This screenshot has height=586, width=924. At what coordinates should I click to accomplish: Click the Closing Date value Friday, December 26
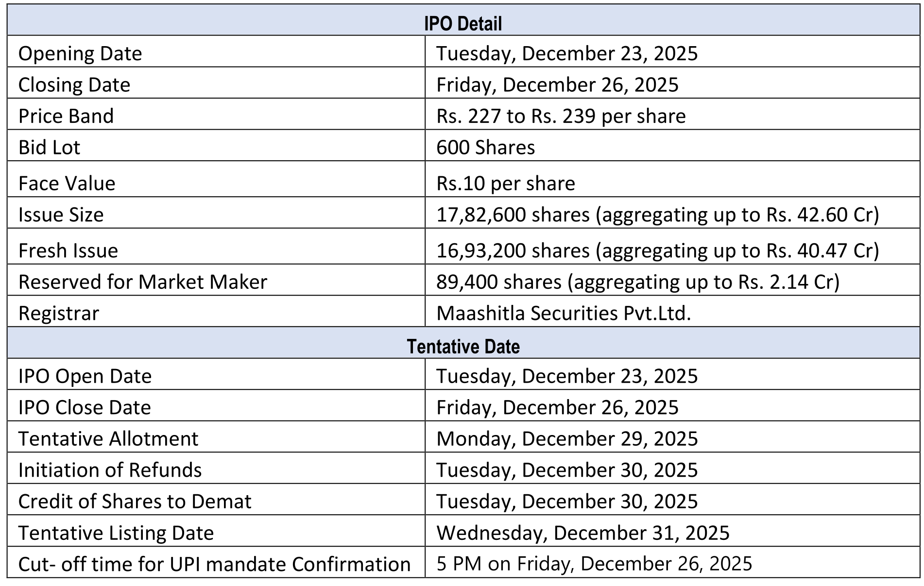click(x=557, y=84)
